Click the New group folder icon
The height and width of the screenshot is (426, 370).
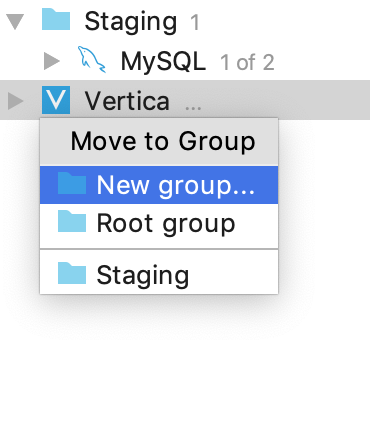pyautogui.click(x=72, y=183)
